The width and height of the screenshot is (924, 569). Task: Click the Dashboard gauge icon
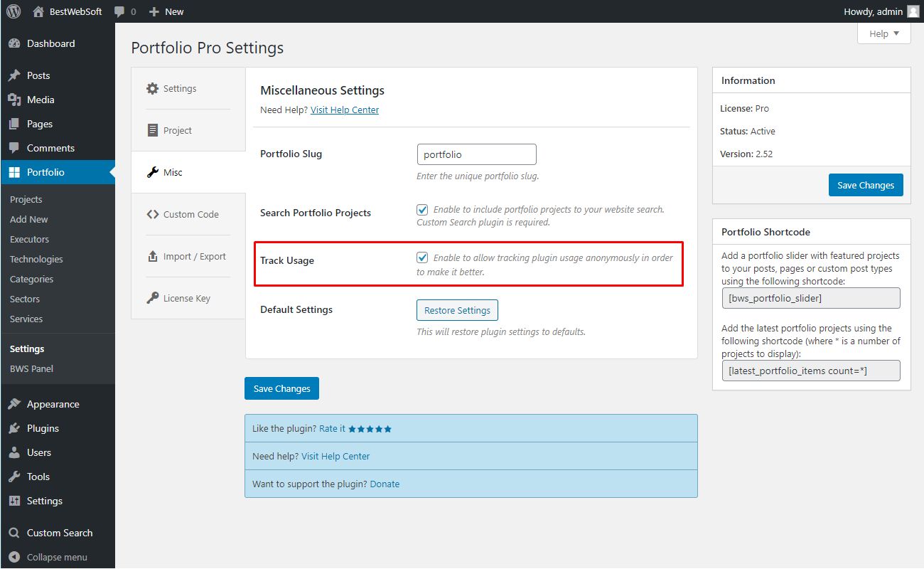point(14,43)
